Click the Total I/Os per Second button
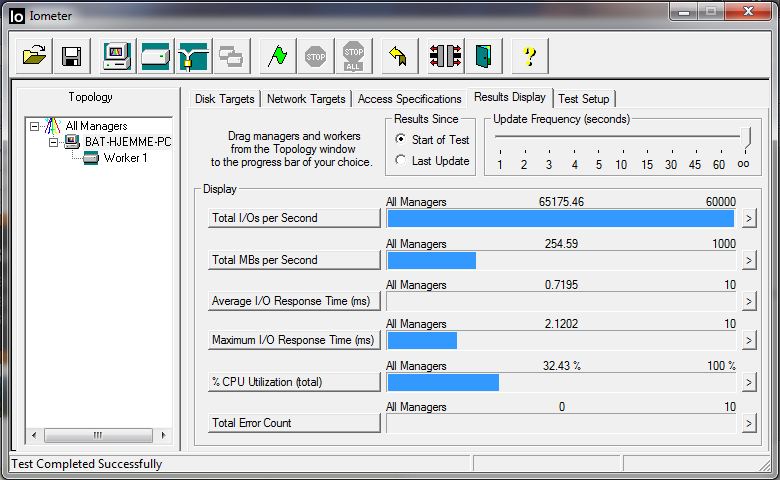The width and height of the screenshot is (780, 480). pos(294,218)
